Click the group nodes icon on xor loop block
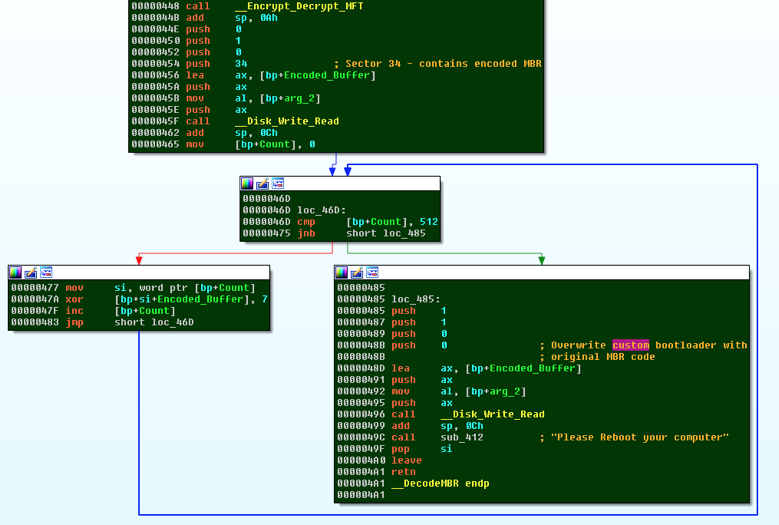 click(x=46, y=272)
